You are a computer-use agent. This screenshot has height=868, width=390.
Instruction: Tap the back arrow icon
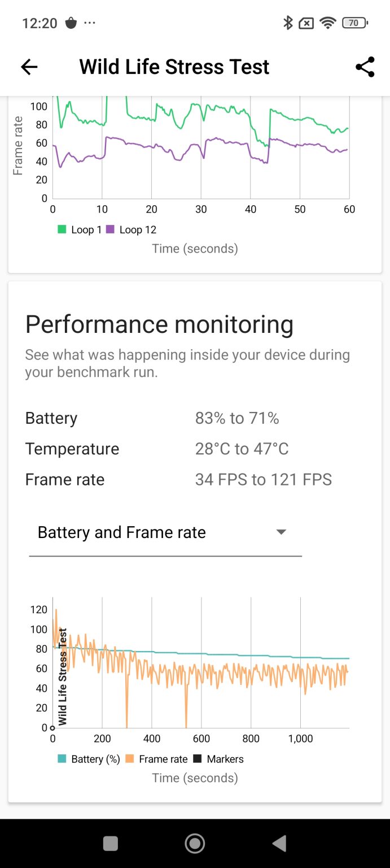click(x=29, y=67)
